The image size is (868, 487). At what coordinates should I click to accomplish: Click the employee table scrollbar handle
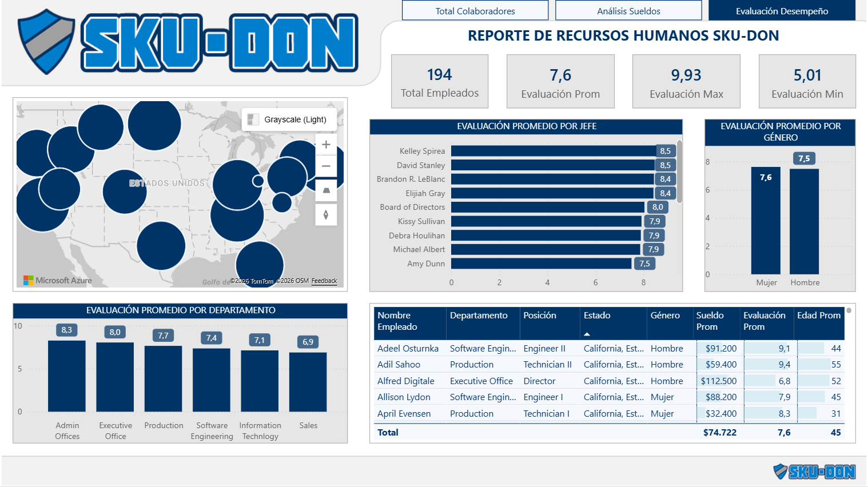pyautogui.click(x=849, y=310)
